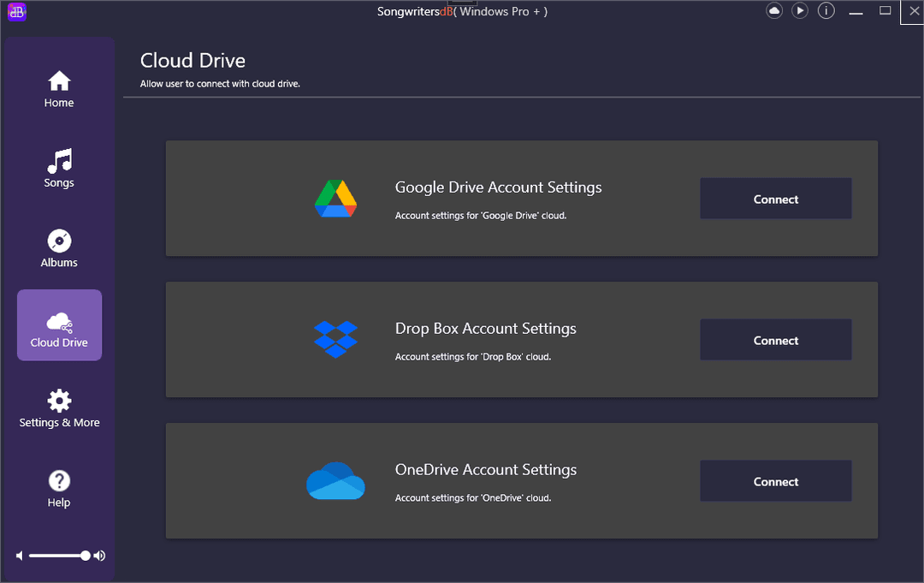The image size is (924, 583).
Task: Connect the OneDrive account
Action: (x=775, y=481)
